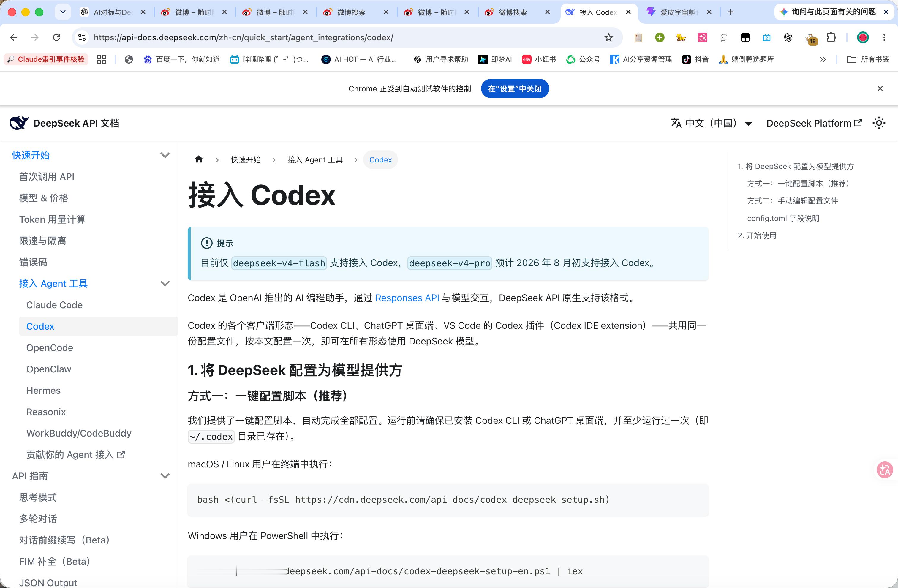Select OpenCode in sidebar

click(x=50, y=347)
